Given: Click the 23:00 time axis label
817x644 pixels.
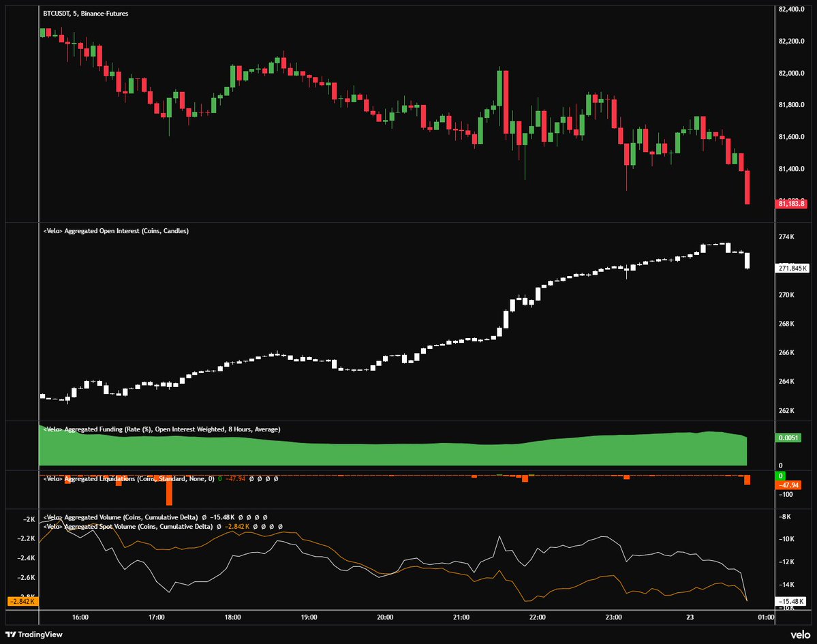Looking at the screenshot, I should (x=614, y=617).
